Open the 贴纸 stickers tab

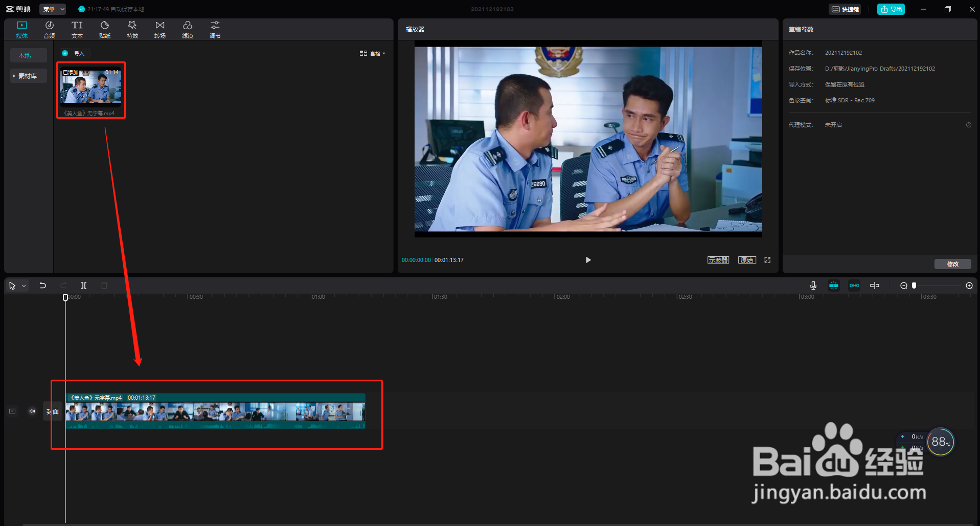point(104,30)
